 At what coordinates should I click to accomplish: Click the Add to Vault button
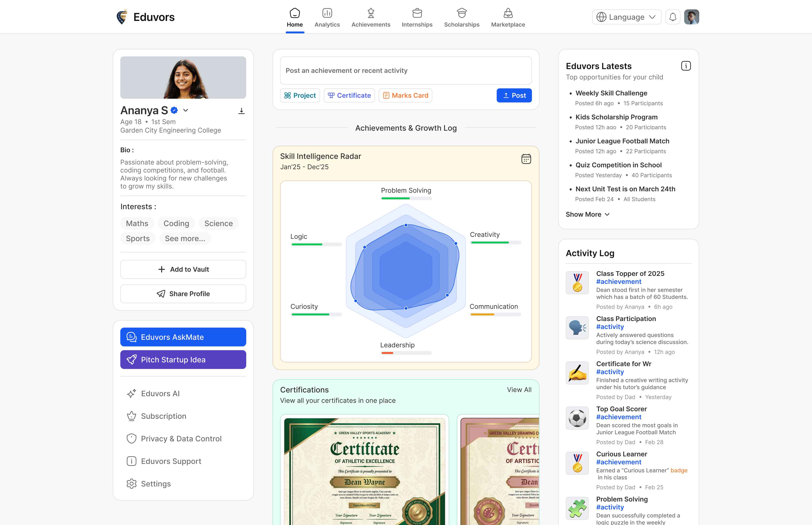point(183,269)
